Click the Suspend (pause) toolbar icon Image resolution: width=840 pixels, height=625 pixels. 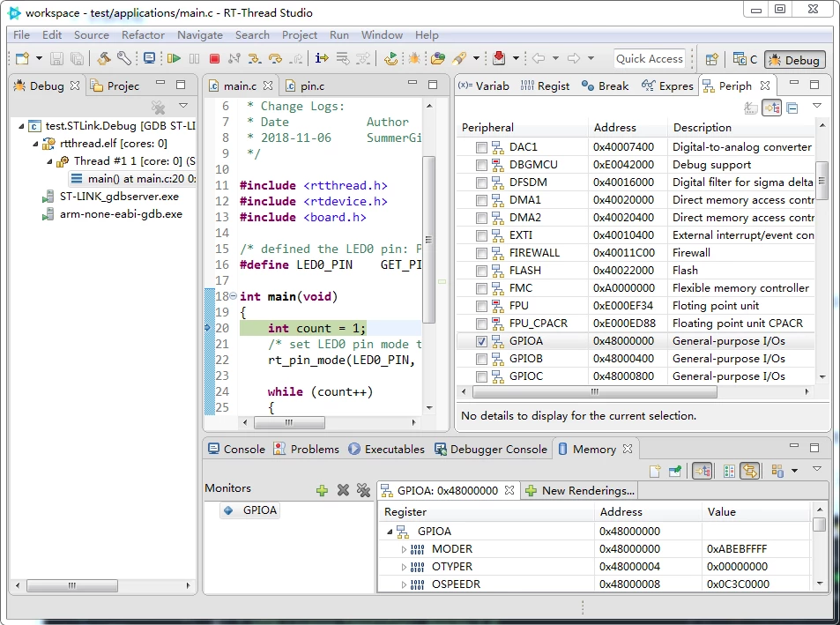(x=194, y=58)
